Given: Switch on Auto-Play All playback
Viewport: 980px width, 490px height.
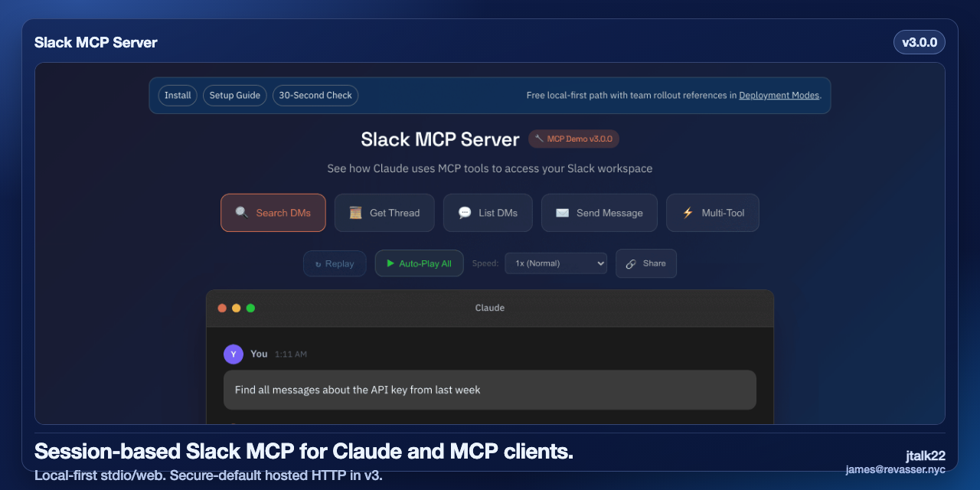Looking at the screenshot, I should [419, 263].
